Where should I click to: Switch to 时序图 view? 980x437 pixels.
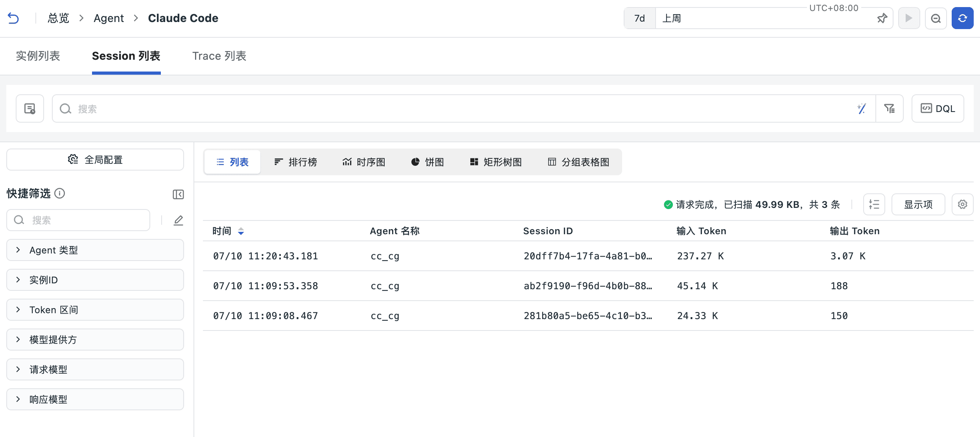[364, 162]
